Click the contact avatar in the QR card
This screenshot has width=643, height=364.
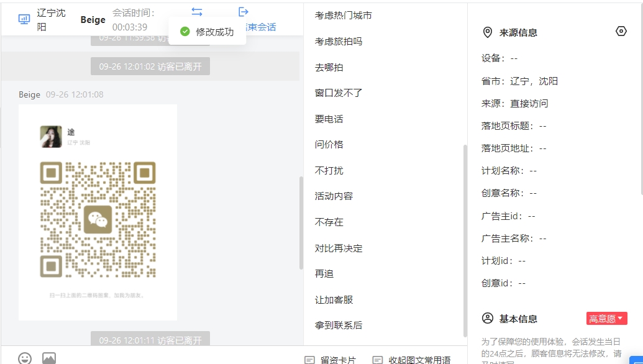[51, 137]
